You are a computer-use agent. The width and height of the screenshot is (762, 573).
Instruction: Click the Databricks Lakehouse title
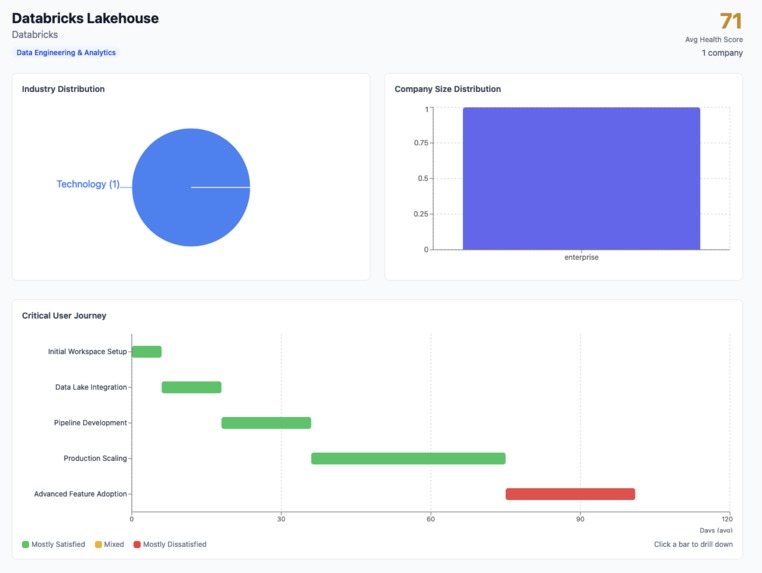pyautogui.click(x=85, y=18)
